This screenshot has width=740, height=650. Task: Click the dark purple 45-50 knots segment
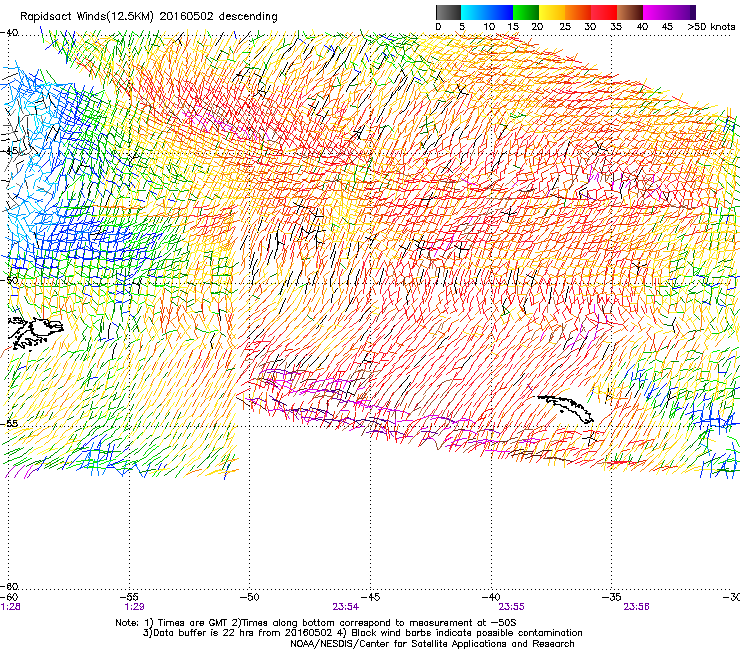pos(682,12)
